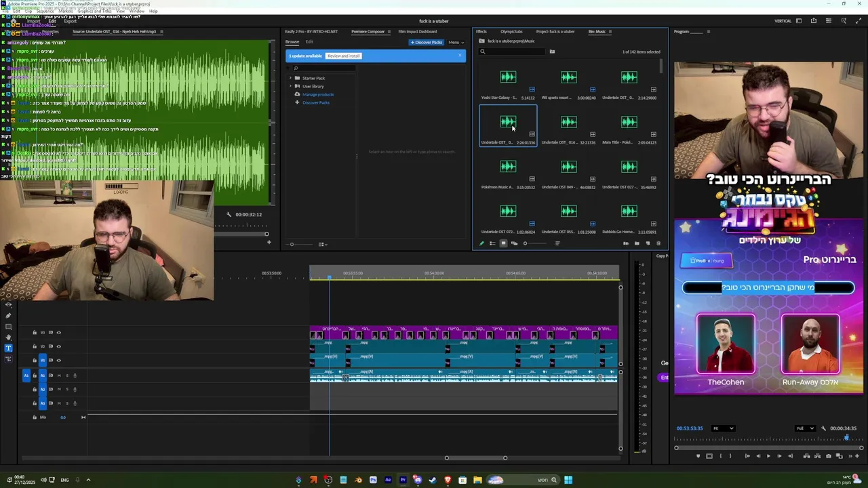The image size is (868, 488).
Task: Solo audio track A1
Action: click(67, 375)
